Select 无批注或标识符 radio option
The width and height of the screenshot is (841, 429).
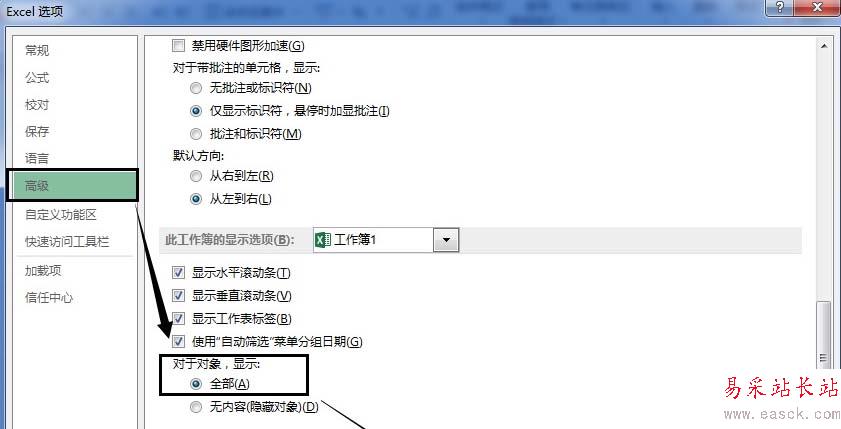tap(196, 88)
